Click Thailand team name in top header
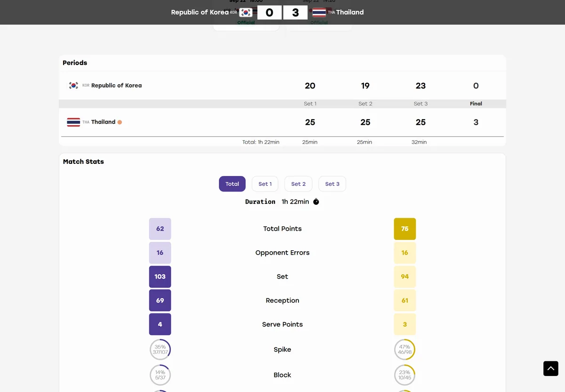 pos(350,12)
